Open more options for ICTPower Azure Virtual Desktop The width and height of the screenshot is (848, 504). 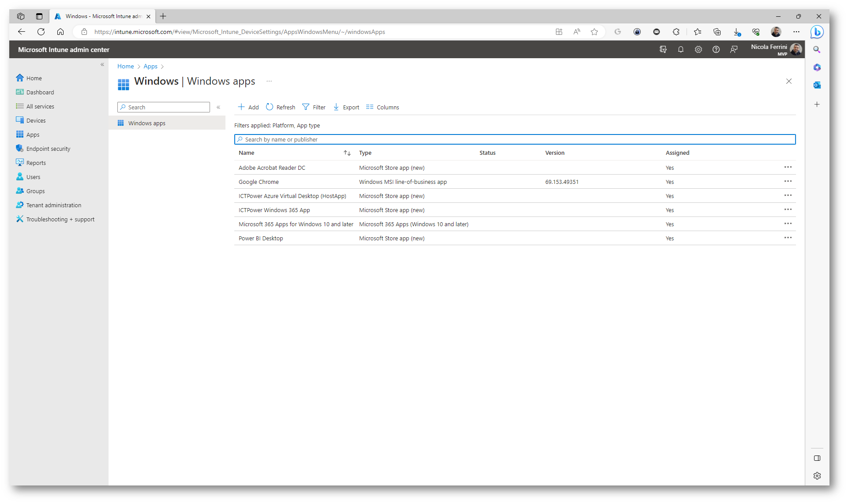coord(788,195)
